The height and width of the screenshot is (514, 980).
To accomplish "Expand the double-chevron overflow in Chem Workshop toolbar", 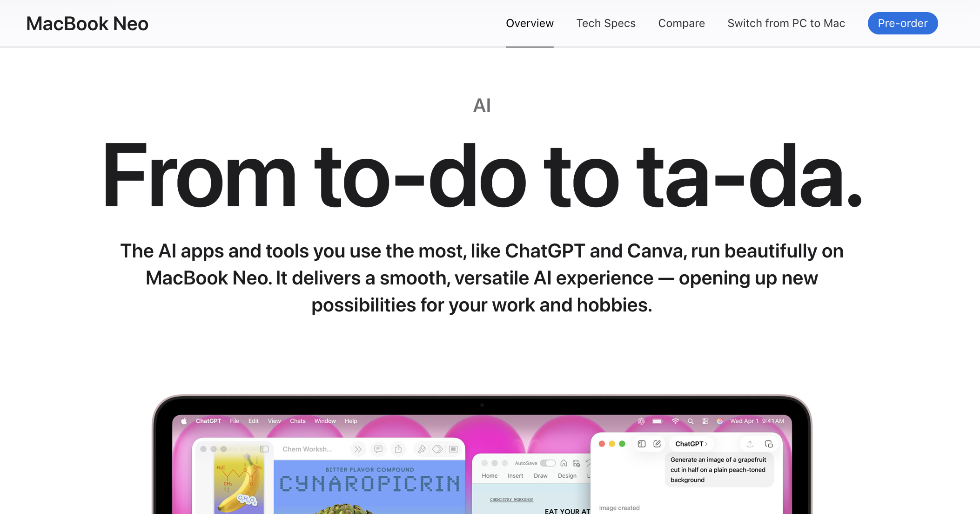I will [358, 449].
